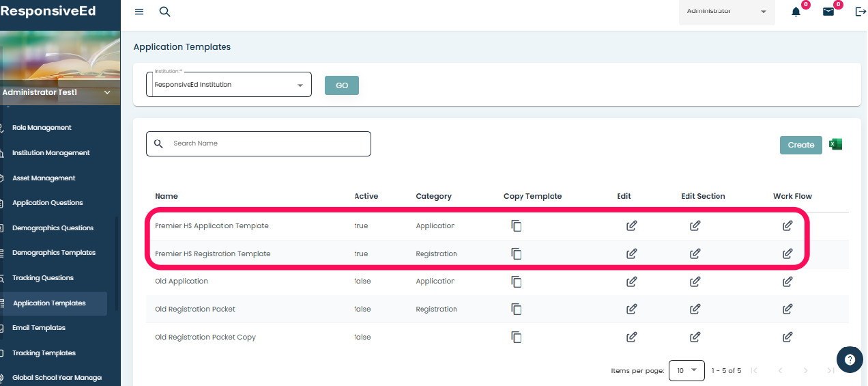Click the logout icon
868x386 pixels.
[x=860, y=12]
